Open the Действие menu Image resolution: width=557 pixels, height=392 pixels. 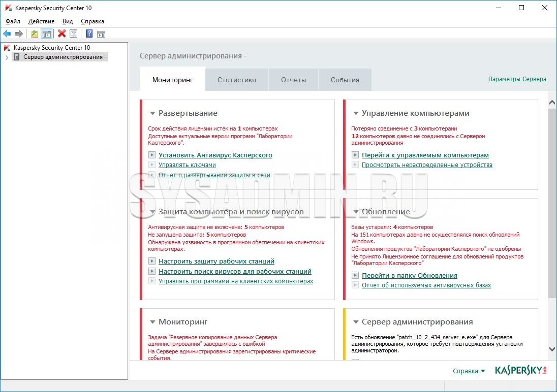point(41,21)
